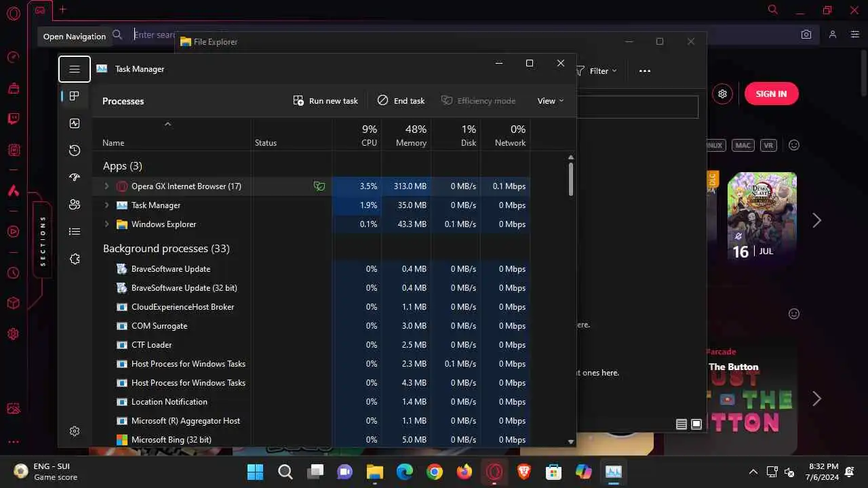This screenshot has width=868, height=488.
Task: Open the View dropdown in Task Manager
Action: tap(550, 100)
